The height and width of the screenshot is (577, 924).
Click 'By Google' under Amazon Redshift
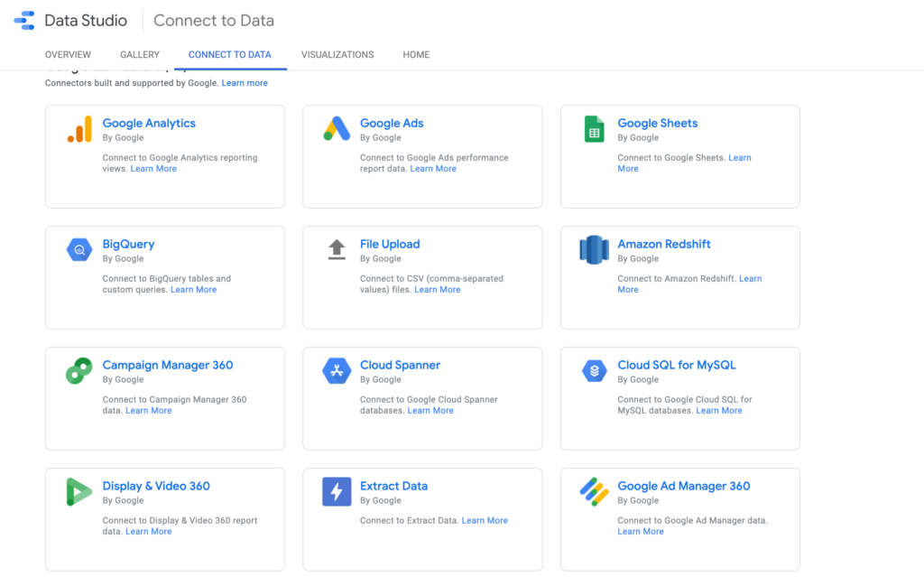click(638, 259)
